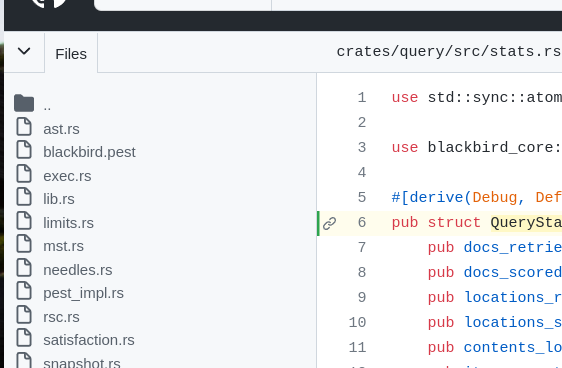Image resolution: width=562 pixels, height=368 pixels.
Task: Copy permalink icon for line 6
Action: point(329,223)
